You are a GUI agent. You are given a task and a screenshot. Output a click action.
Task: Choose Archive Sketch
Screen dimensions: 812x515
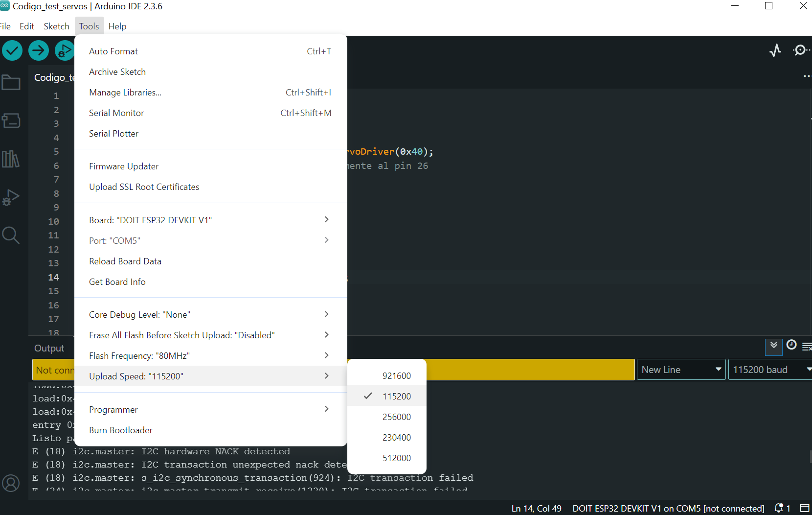[x=211, y=71]
